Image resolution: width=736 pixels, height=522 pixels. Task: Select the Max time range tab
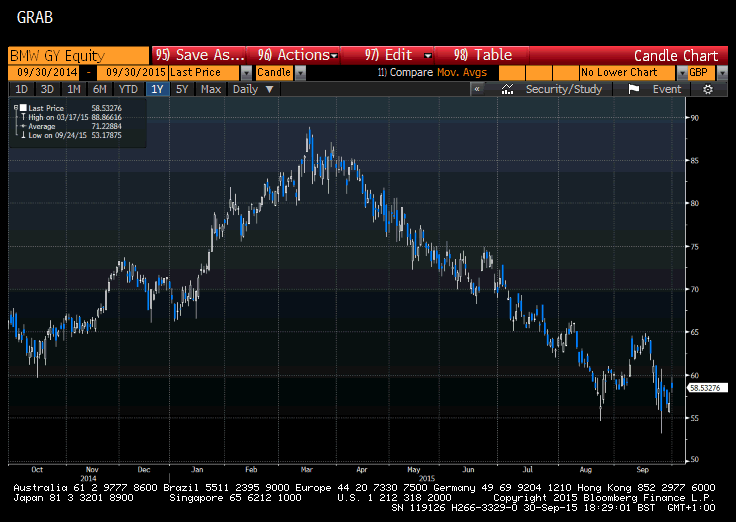(211, 89)
